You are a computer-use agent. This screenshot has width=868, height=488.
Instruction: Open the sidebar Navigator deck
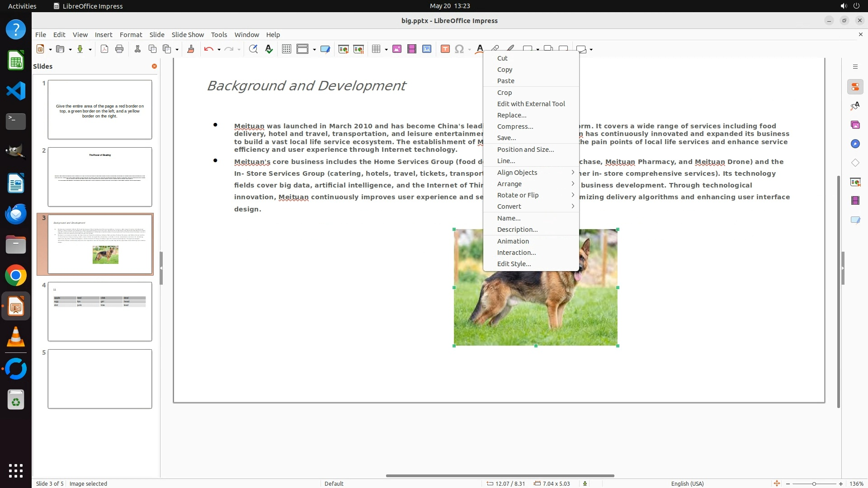[x=855, y=144]
